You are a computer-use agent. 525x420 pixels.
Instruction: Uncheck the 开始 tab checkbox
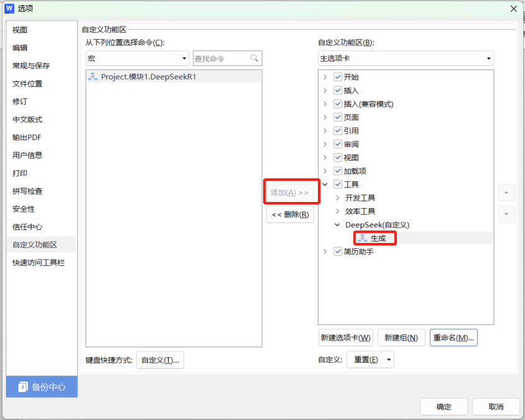tap(338, 77)
